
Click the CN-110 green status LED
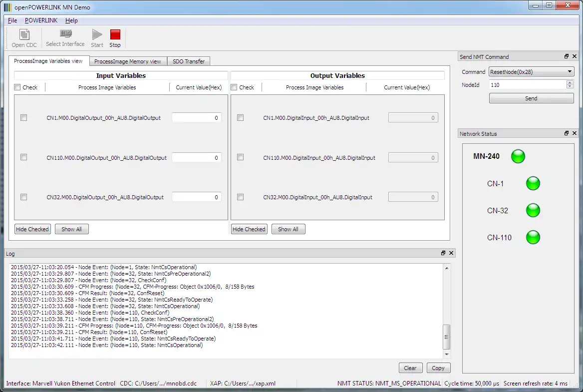[533, 237]
